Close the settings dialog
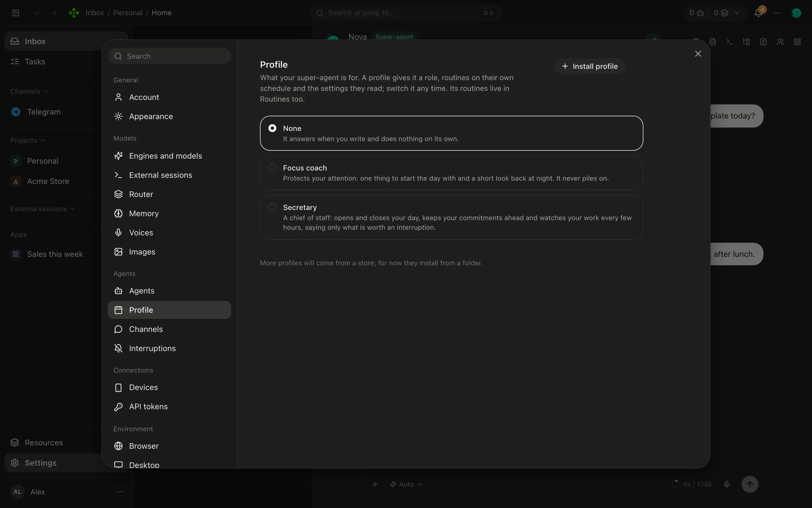The width and height of the screenshot is (812, 508). (698, 54)
